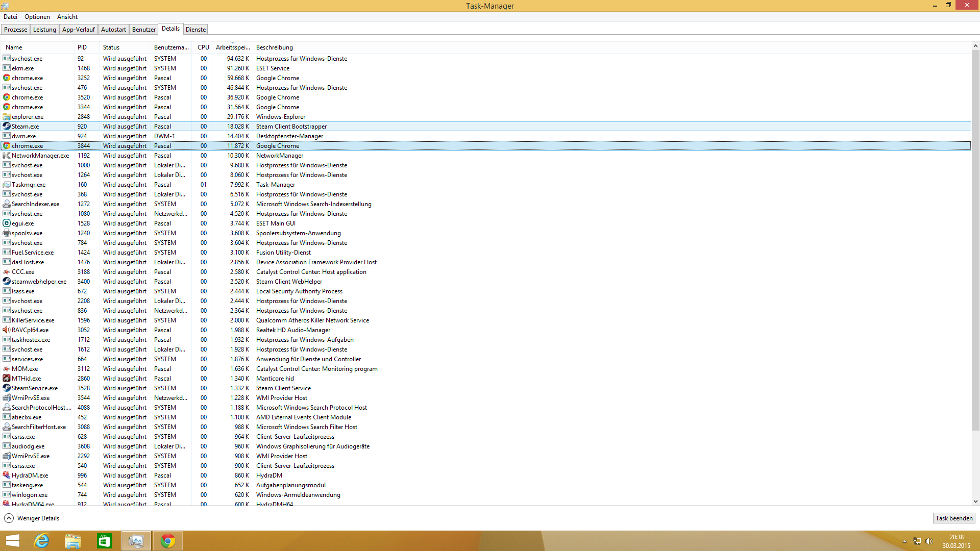This screenshot has height=551, width=980.
Task: Open File Explorer from the taskbar
Action: point(73,541)
